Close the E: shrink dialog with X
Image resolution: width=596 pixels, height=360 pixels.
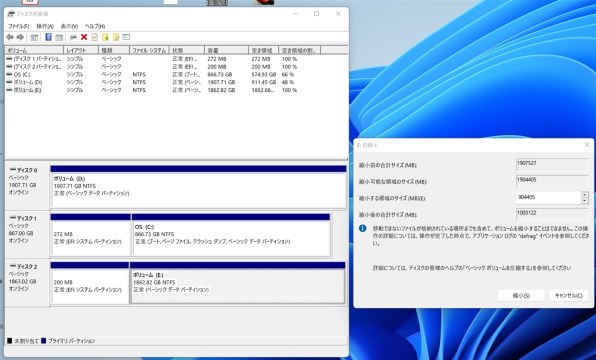click(586, 145)
